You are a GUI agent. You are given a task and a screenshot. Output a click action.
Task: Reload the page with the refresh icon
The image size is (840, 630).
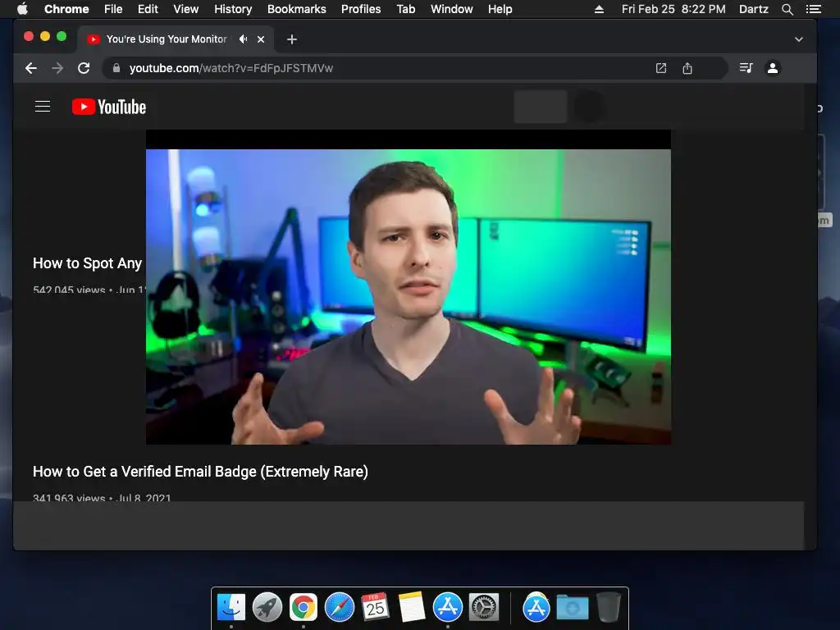(x=84, y=68)
